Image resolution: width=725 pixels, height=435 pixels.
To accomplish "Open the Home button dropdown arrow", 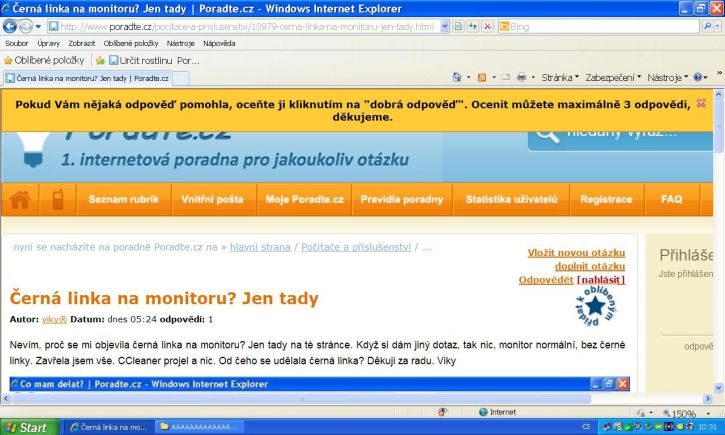I will (x=469, y=77).
